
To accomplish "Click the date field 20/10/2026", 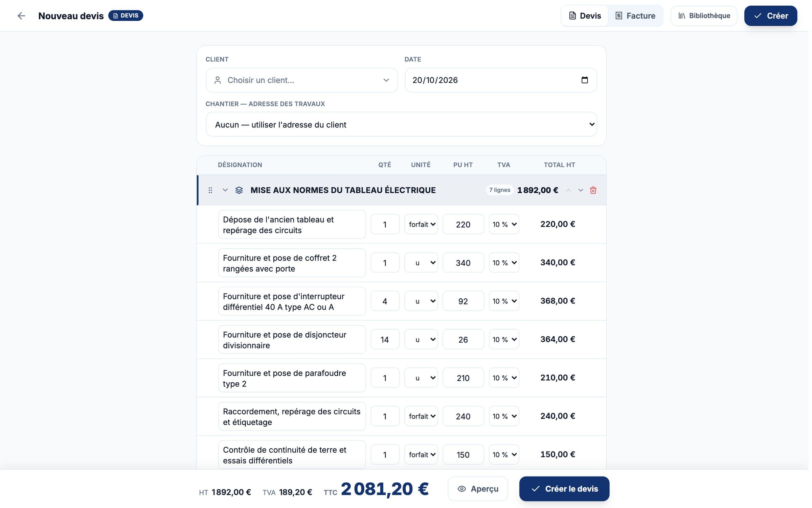I will (x=501, y=81).
